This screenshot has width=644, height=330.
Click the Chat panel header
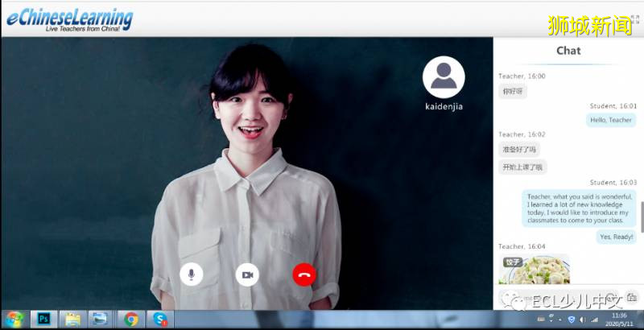coord(568,51)
